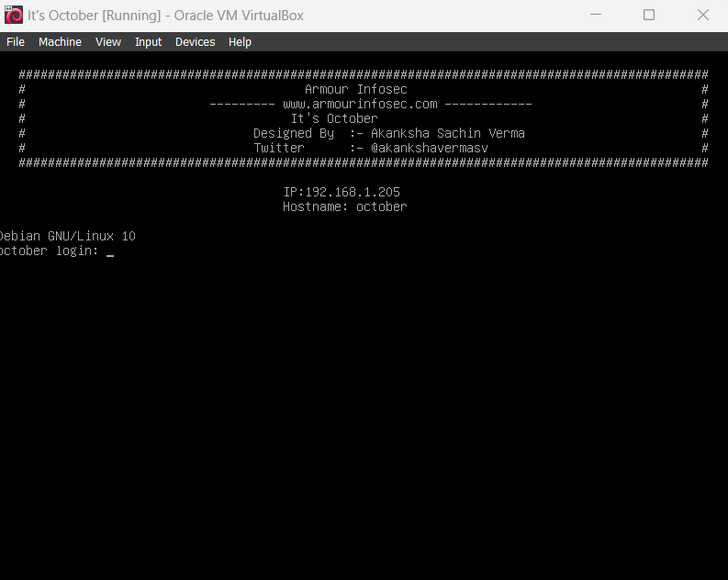Viewport: 728px width, 580px height.
Task: Click the It's October banner text
Action: click(x=334, y=118)
